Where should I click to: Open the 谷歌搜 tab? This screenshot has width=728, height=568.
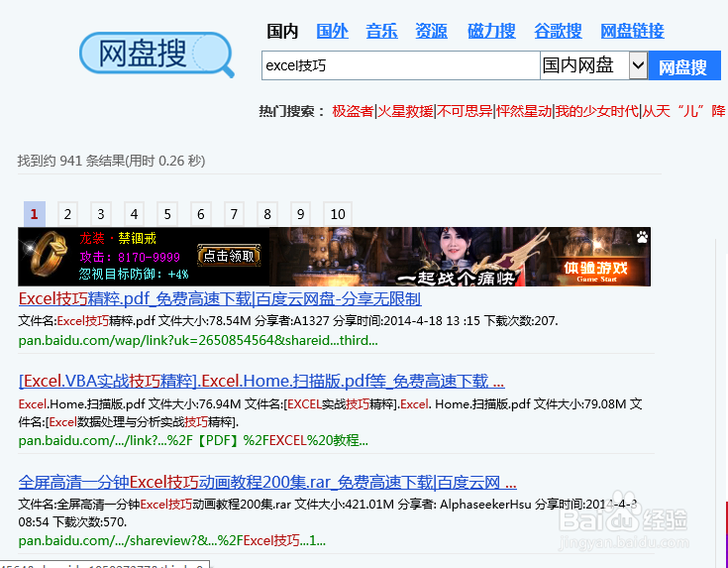pyautogui.click(x=558, y=32)
